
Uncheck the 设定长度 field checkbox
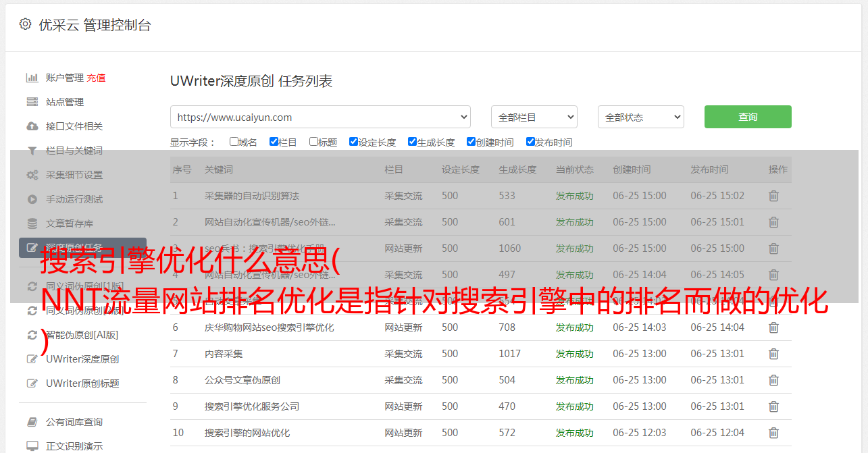tap(353, 142)
